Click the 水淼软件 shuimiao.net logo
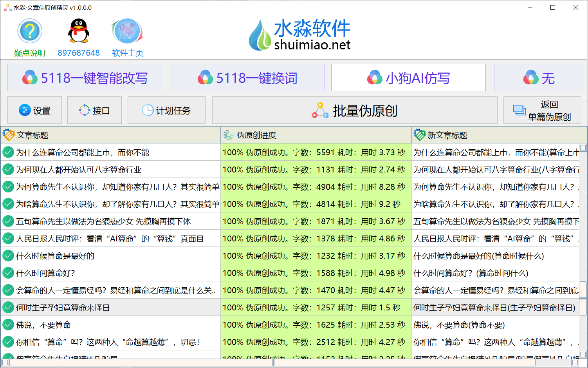The width and height of the screenshot is (588, 368). click(x=300, y=35)
